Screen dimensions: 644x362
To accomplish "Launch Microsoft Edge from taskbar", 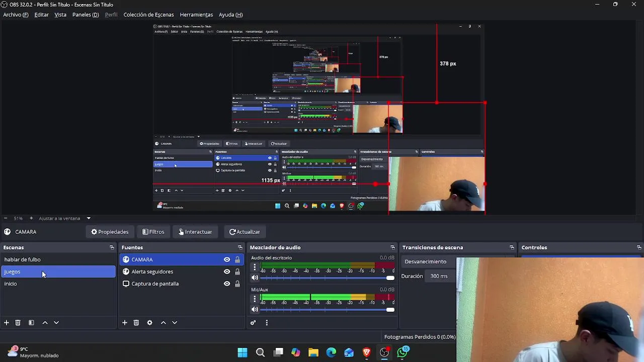I will (x=331, y=352).
